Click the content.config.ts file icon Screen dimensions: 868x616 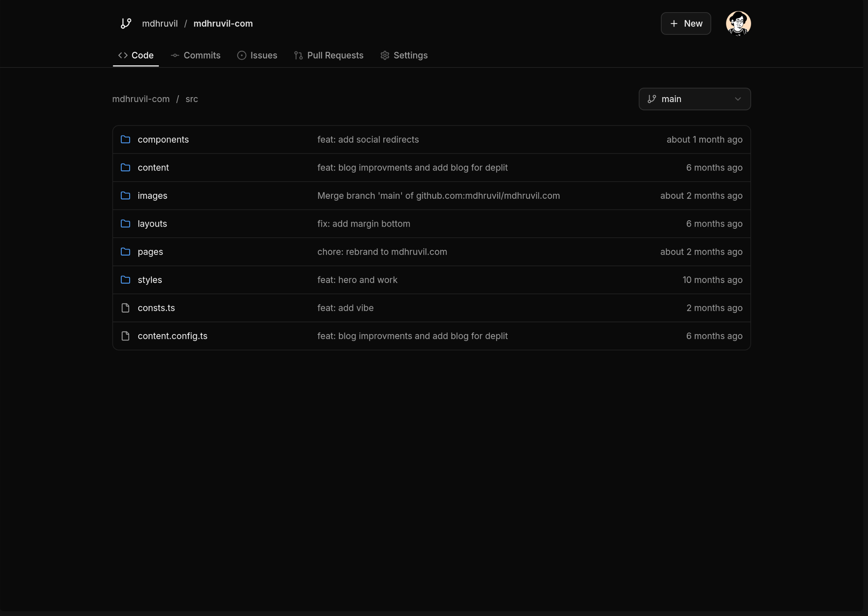click(126, 336)
